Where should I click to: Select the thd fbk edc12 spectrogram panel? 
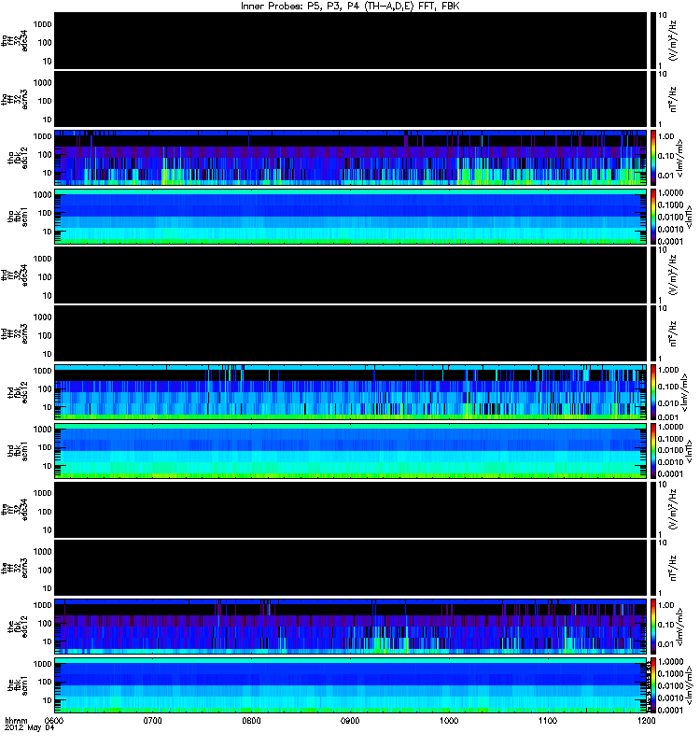351,391
